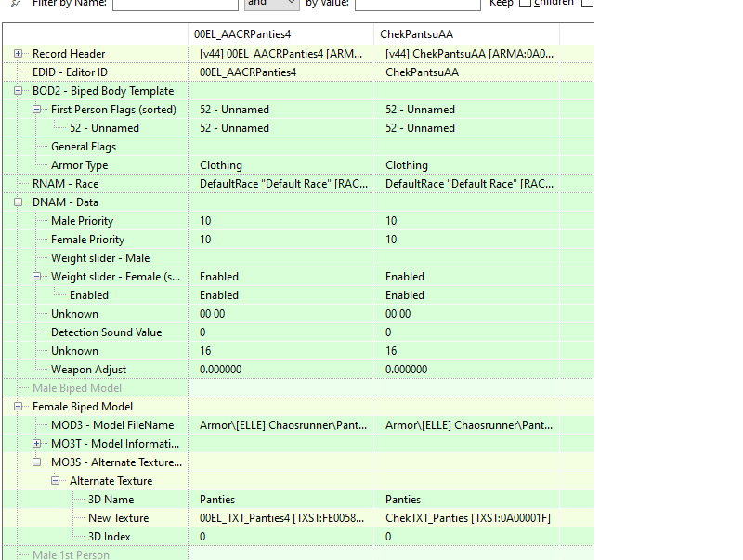The width and height of the screenshot is (743, 560).
Task: Select the Weapon Adjust row label
Action: pos(88,370)
